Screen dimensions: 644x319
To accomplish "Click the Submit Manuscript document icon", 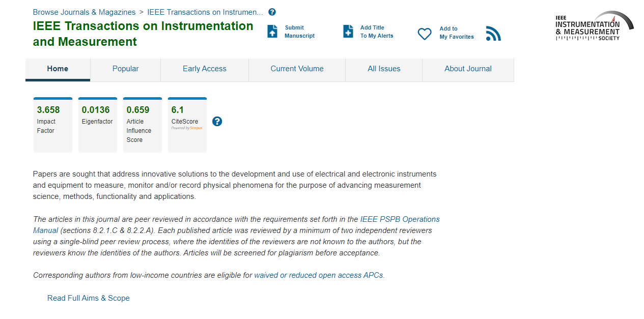I will click(272, 32).
